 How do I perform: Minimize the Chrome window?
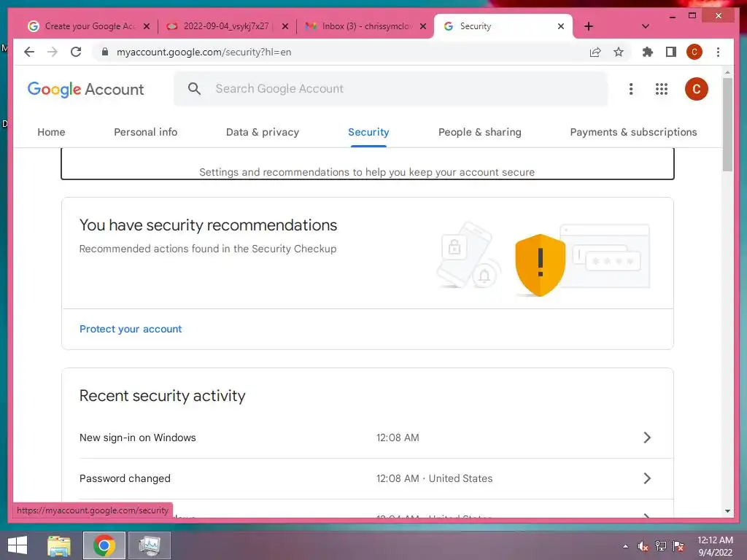point(672,16)
